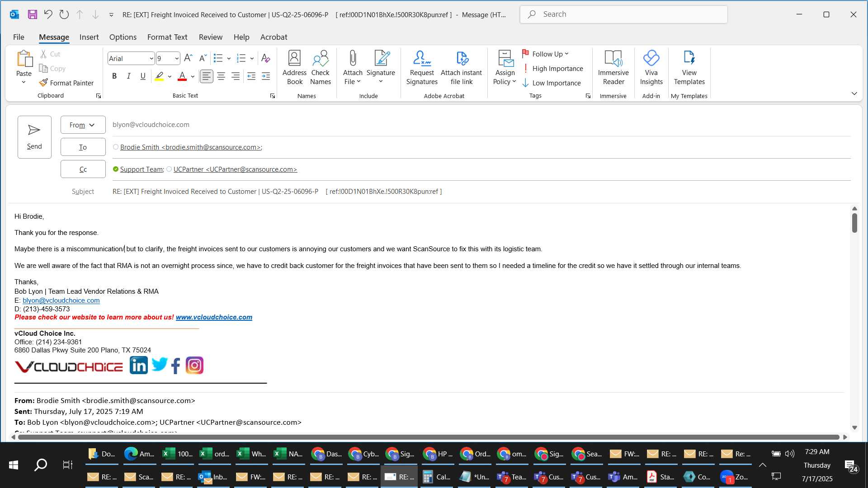Run Check Names on recipients
The image size is (868, 488).
click(x=321, y=67)
